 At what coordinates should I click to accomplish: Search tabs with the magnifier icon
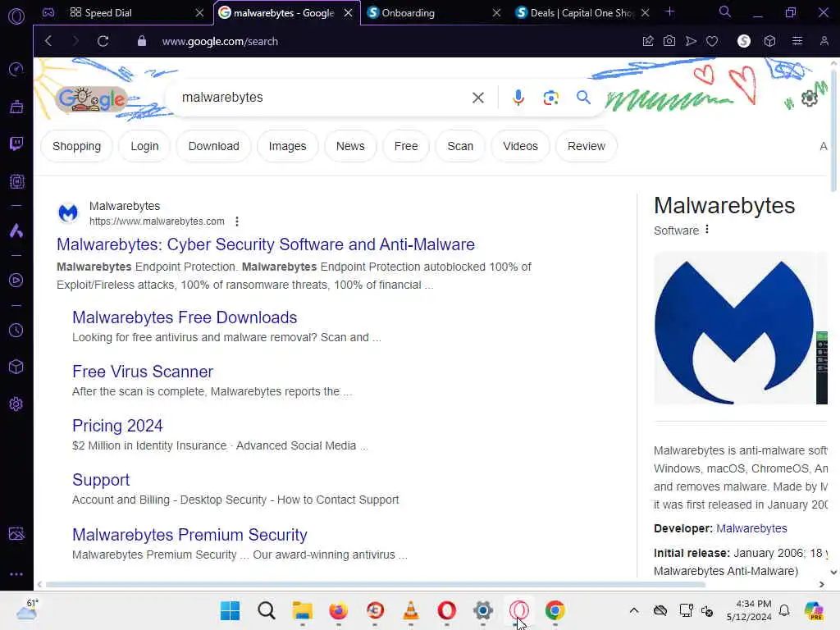pyautogui.click(x=725, y=11)
